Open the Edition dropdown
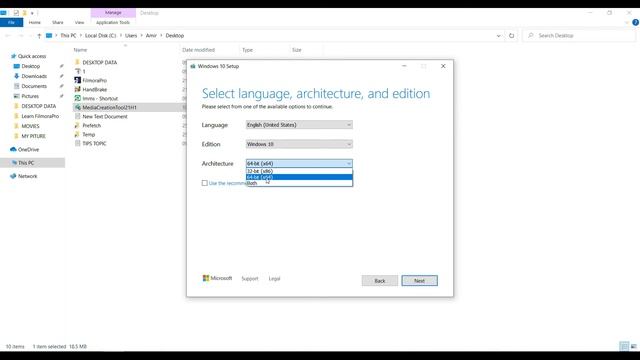This screenshot has height=360, width=640. point(299,144)
